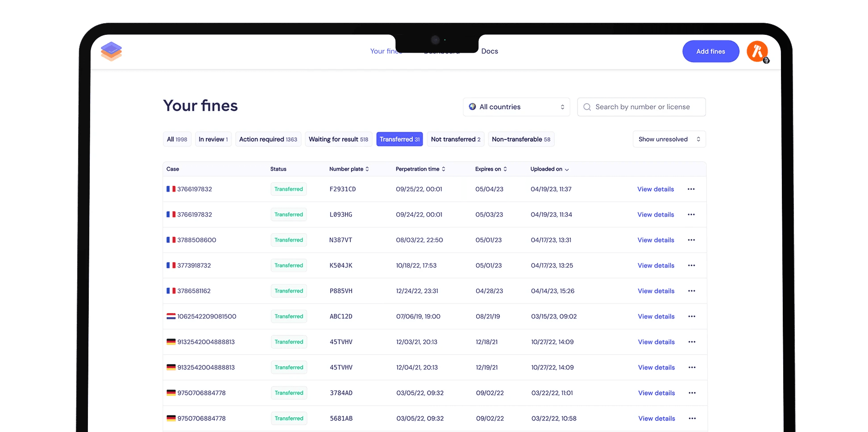Click Transferred status badge for plate ABC12D
The image size is (868, 432).
[289, 316]
